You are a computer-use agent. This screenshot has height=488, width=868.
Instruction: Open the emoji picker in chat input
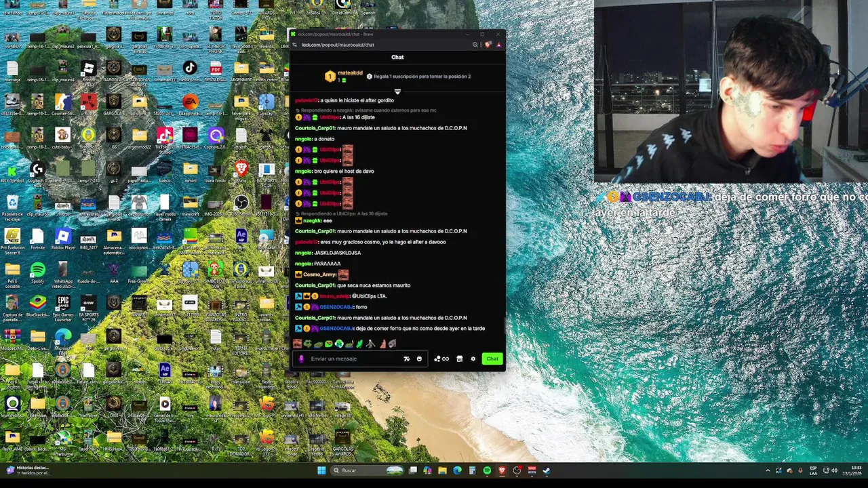[x=419, y=359]
